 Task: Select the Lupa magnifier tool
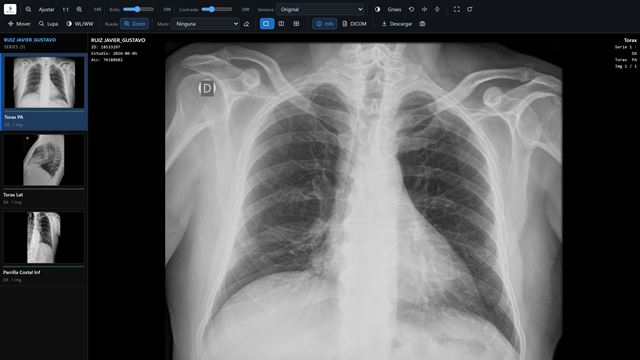click(x=49, y=24)
